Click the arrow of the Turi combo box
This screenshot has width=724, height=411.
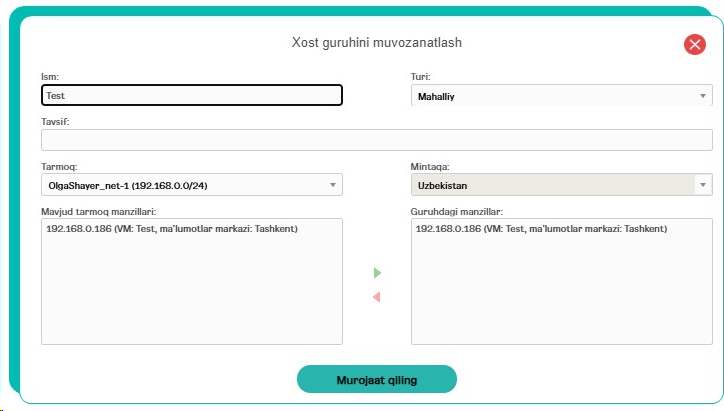[703, 96]
